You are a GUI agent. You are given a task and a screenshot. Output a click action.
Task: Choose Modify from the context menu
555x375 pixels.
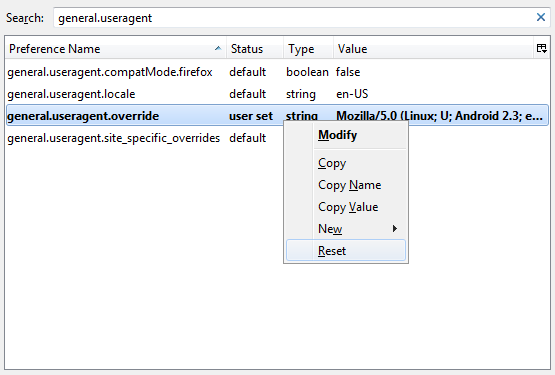tap(346, 135)
